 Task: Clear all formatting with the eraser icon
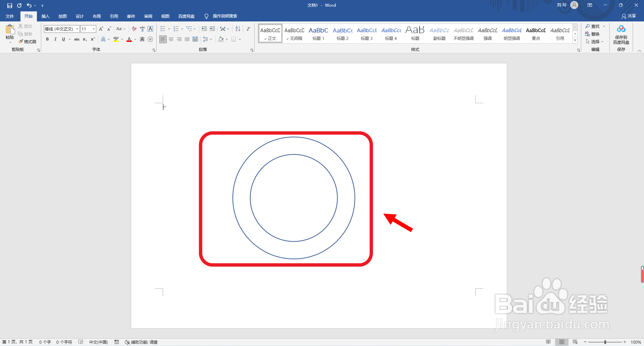[x=134, y=29]
